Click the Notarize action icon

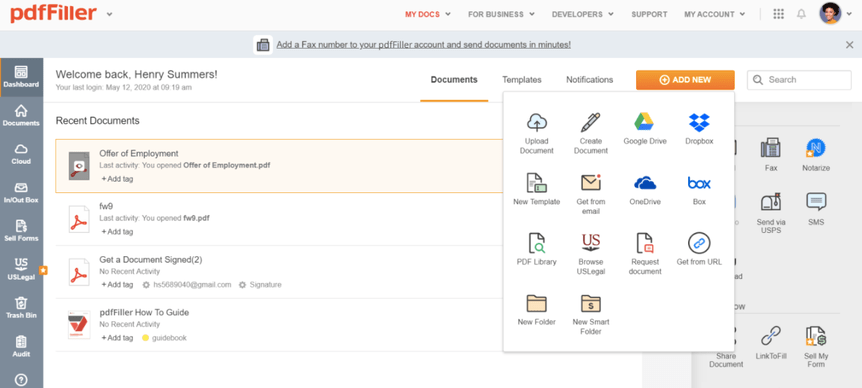pyautogui.click(x=816, y=154)
